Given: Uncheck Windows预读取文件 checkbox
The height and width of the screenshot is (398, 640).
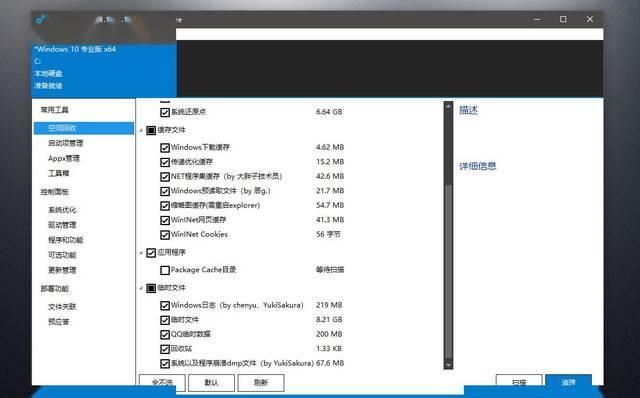Looking at the screenshot, I should 165,191.
